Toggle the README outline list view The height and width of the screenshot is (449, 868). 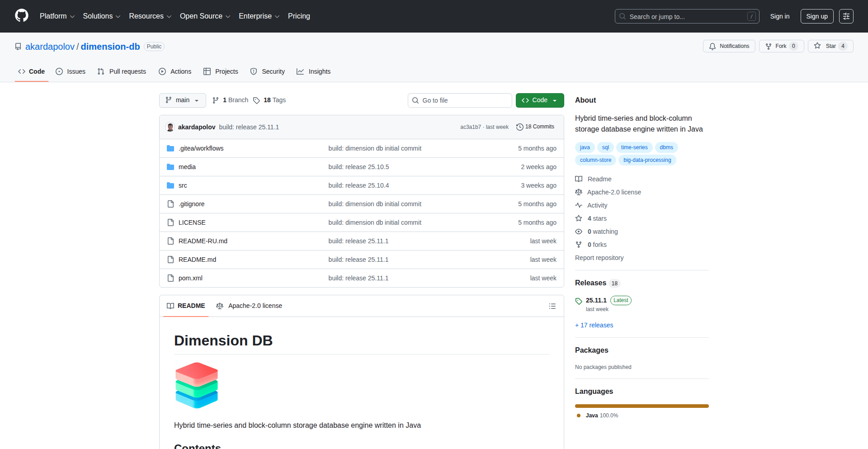click(x=552, y=306)
